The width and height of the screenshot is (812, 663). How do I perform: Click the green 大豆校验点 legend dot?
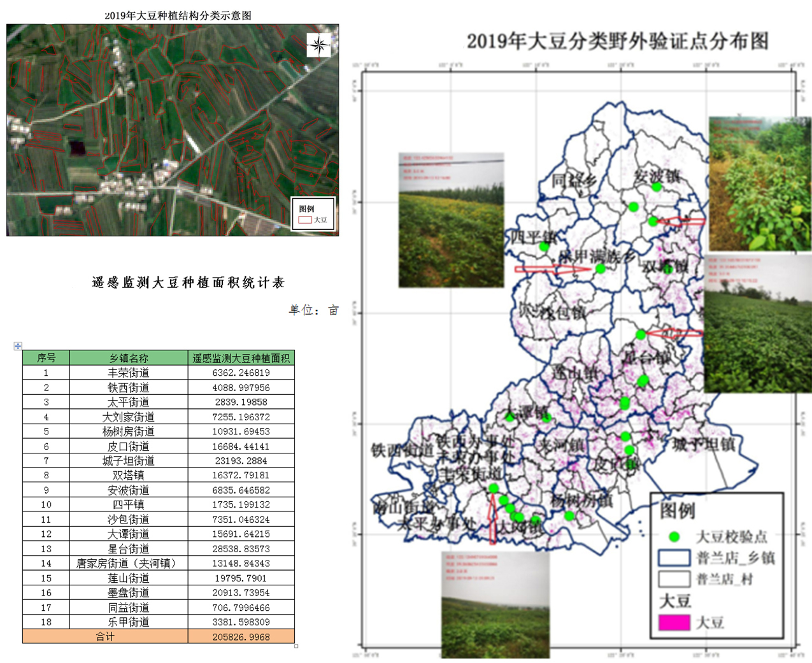[674, 536]
